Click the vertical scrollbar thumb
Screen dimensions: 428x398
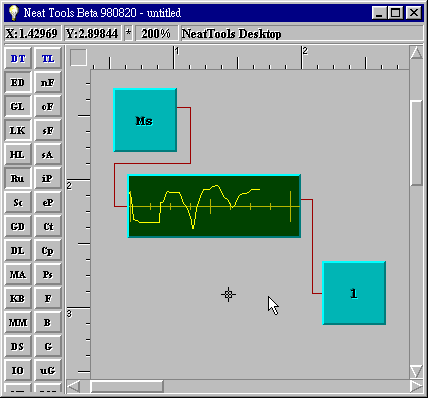416,143
